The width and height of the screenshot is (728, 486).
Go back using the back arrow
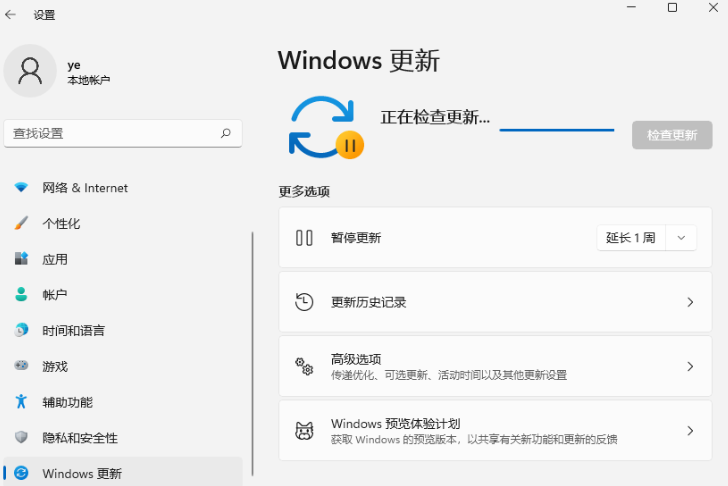coord(10,15)
